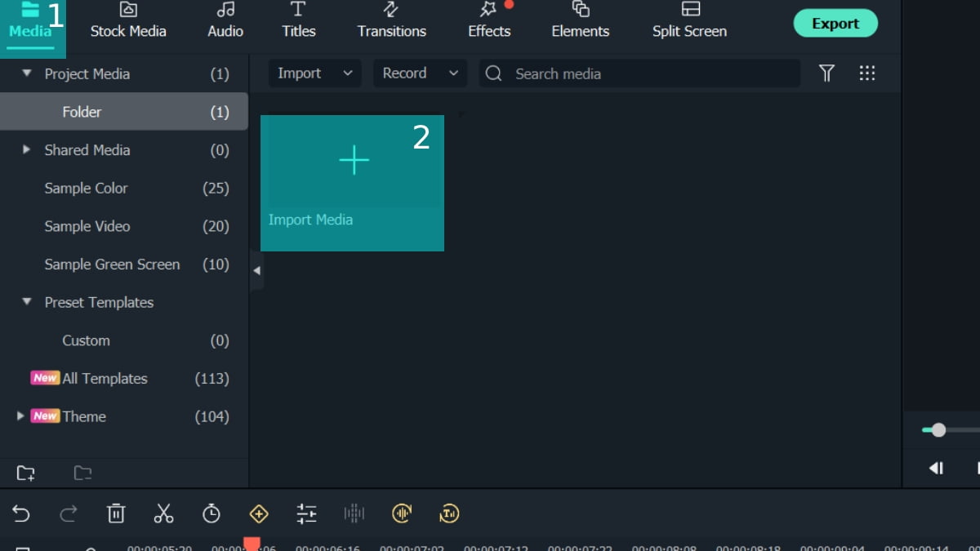Select Sample Green Screen category
The width and height of the screenshot is (980, 551).
click(112, 264)
